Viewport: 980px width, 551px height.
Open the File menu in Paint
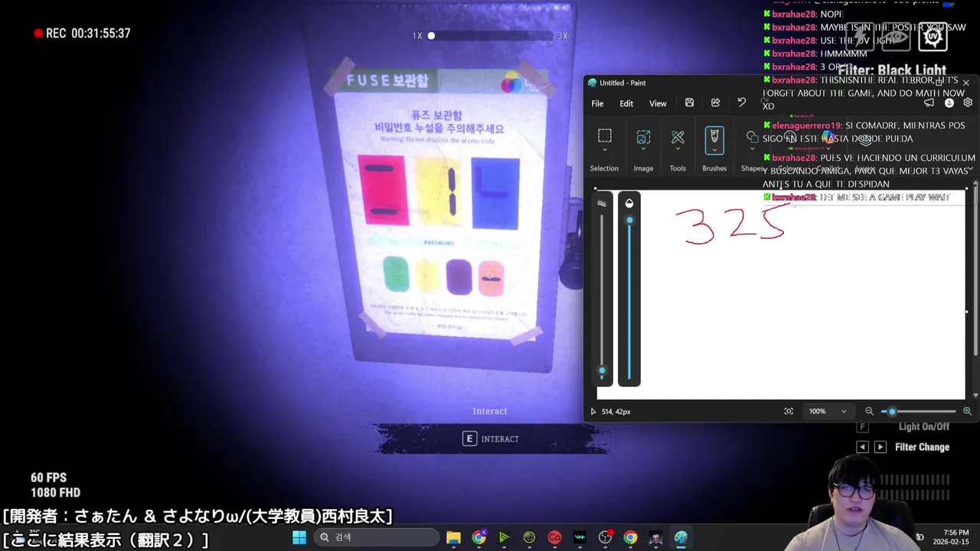pos(597,103)
